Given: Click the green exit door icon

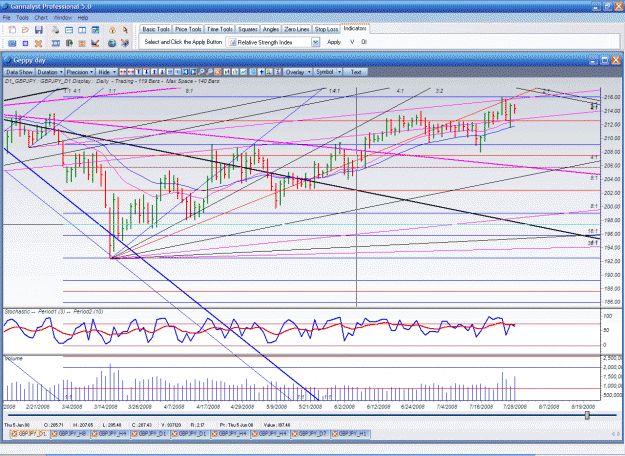Looking at the screenshot, I should [x=69, y=43].
